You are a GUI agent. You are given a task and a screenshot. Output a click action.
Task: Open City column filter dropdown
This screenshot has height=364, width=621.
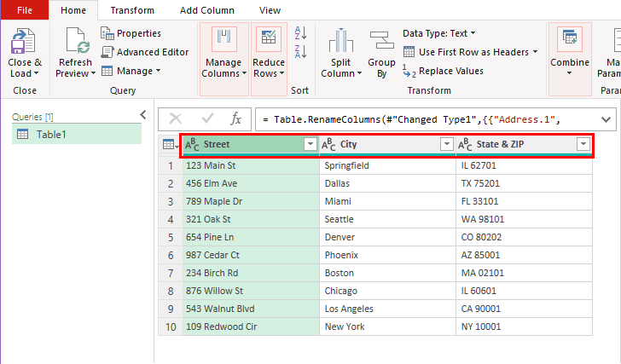(x=447, y=144)
